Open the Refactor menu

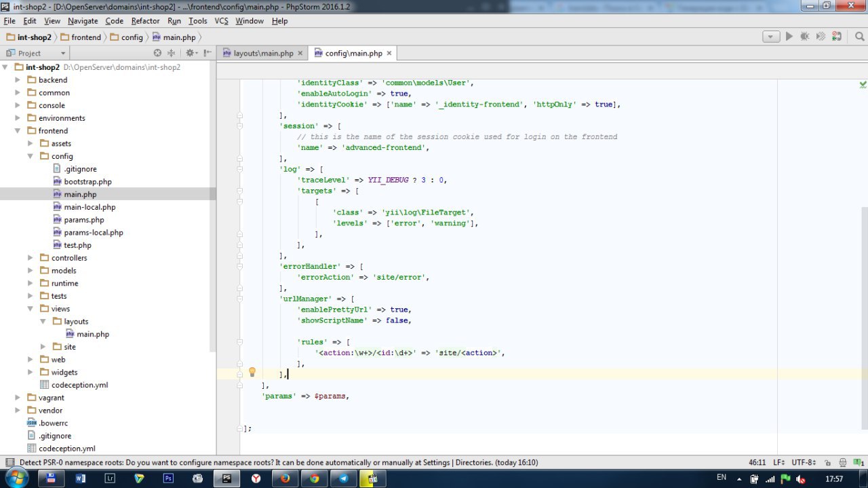tap(145, 21)
